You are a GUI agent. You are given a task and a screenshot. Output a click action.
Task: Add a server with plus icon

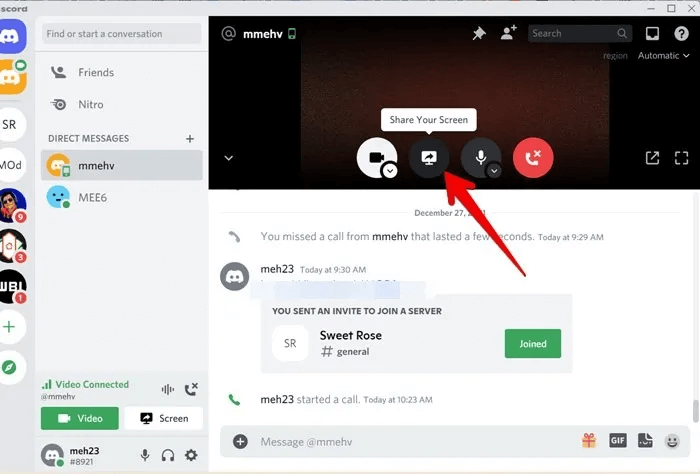10,327
